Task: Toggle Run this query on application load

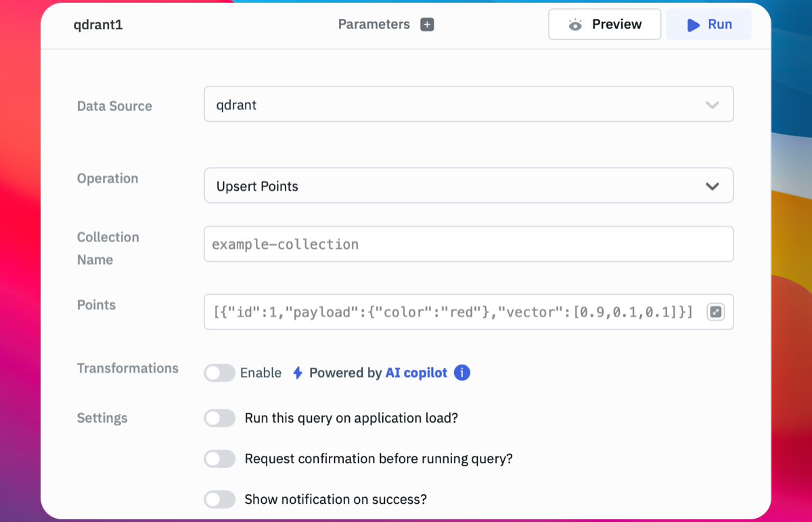Action: tap(220, 419)
